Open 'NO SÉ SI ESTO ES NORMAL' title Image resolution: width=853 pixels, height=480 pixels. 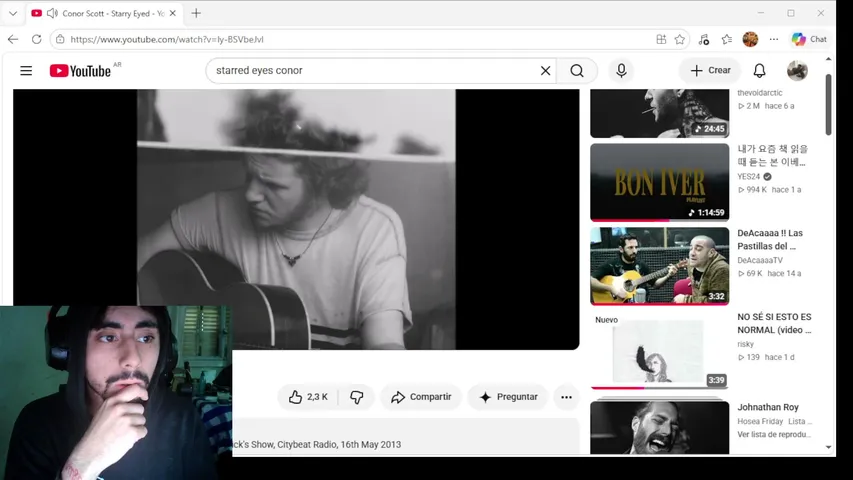(774, 323)
